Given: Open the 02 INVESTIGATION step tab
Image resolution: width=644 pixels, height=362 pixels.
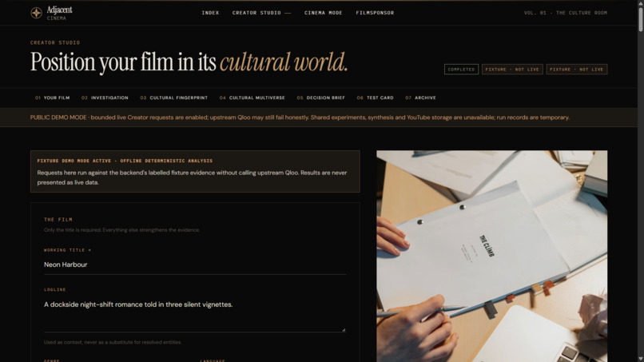Looking at the screenshot, I should 105,97.
